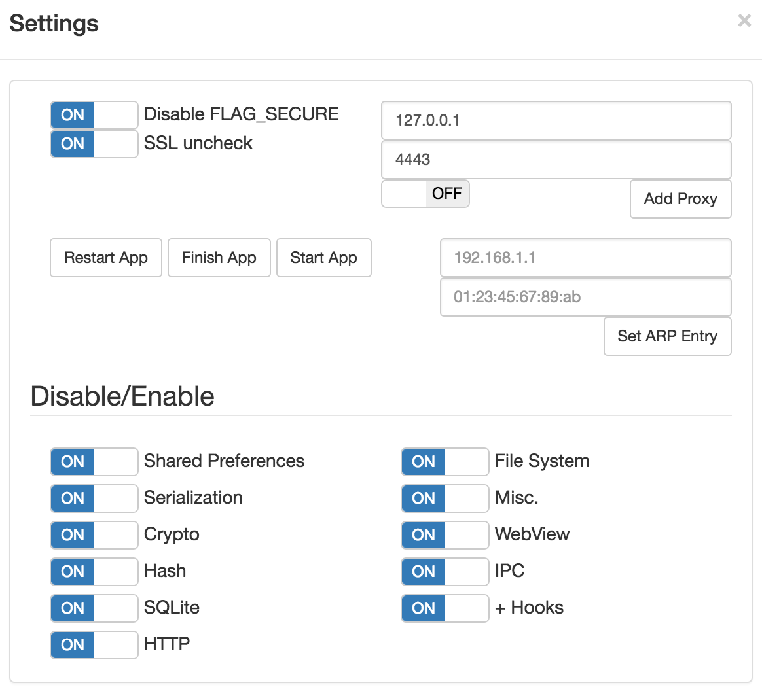Disable the File System toggle
762x700 pixels.
coord(444,462)
